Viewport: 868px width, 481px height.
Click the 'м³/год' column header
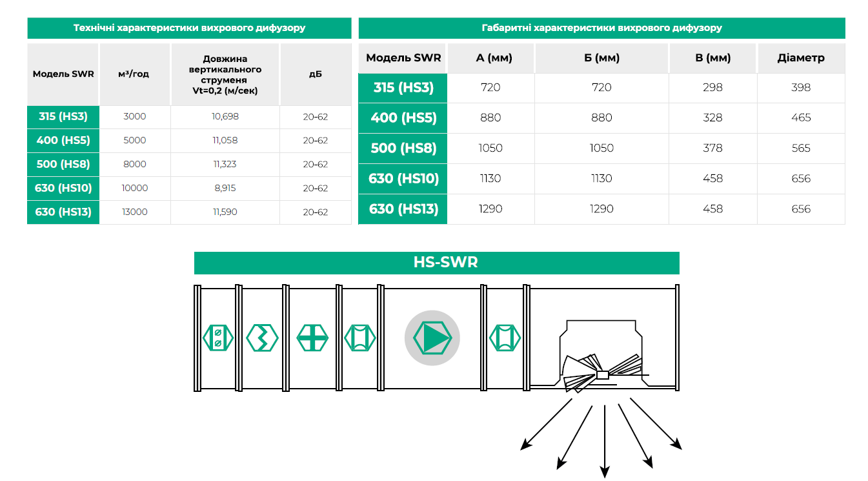134,74
